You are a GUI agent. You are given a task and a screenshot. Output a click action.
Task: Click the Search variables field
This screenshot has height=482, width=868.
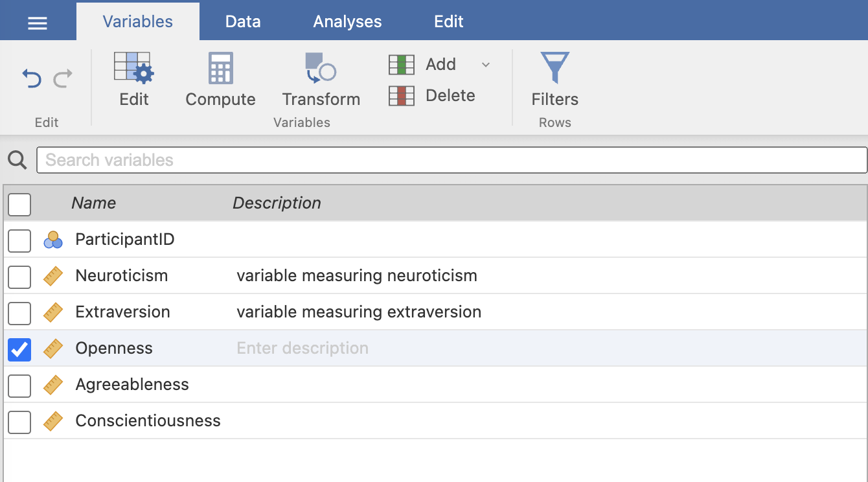point(451,160)
